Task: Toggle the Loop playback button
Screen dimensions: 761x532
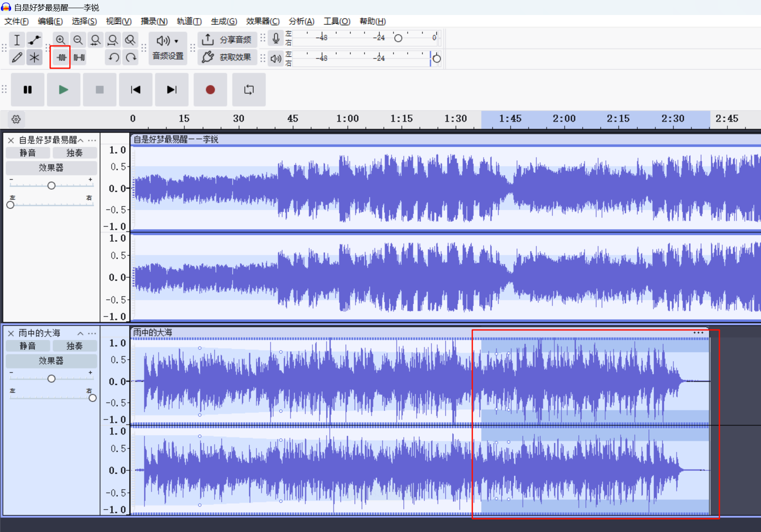Action: 249,90
